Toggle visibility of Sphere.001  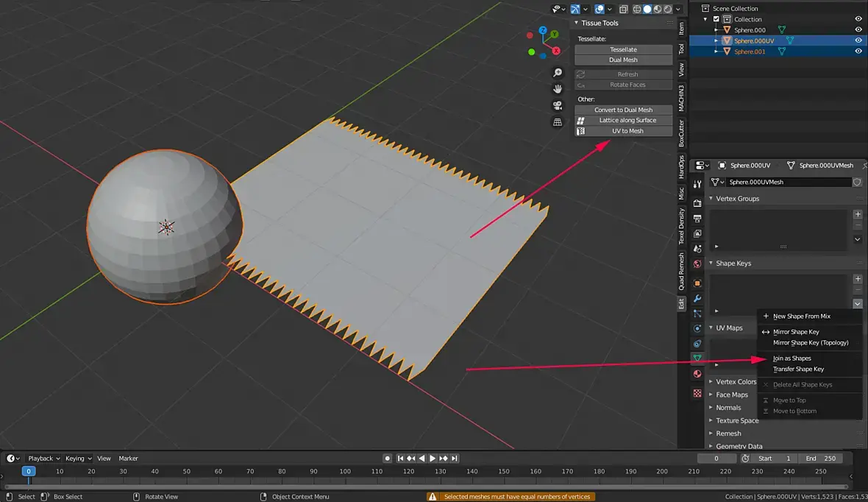click(x=858, y=52)
